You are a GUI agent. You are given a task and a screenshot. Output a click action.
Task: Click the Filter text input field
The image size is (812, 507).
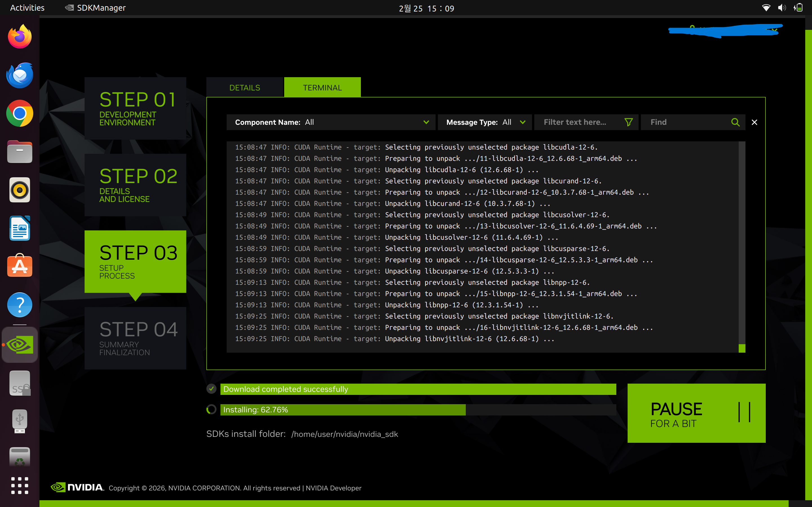click(x=581, y=122)
